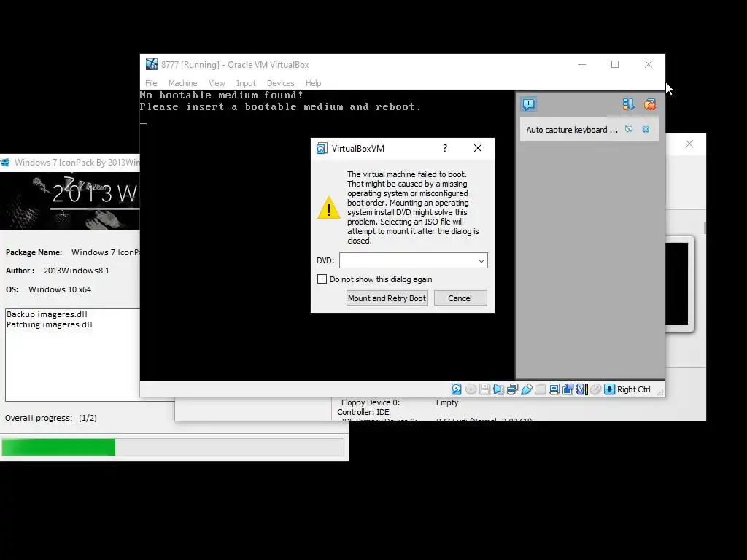Screen dimensions: 747x560
Task: Click the Patching imageres.dll log line
Action: (x=50, y=324)
